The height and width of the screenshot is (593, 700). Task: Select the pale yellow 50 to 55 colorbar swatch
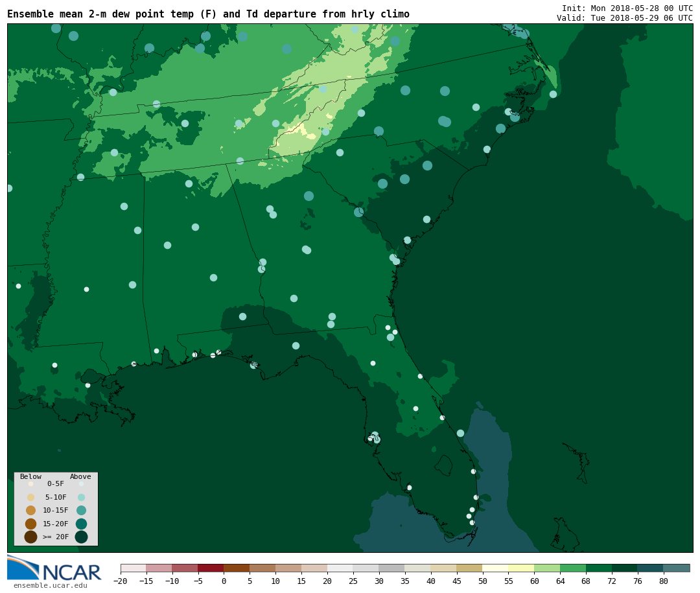click(495, 568)
